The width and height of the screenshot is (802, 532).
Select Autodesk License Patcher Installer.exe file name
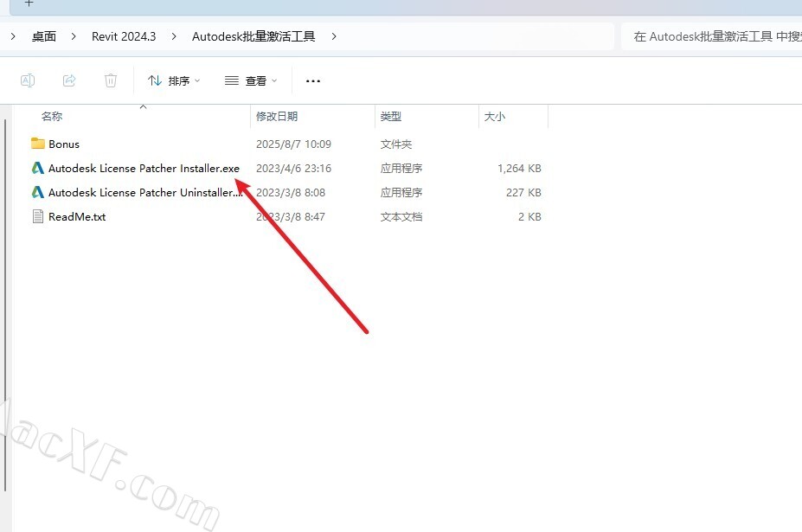pyautogui.click(x=144, y=168)
